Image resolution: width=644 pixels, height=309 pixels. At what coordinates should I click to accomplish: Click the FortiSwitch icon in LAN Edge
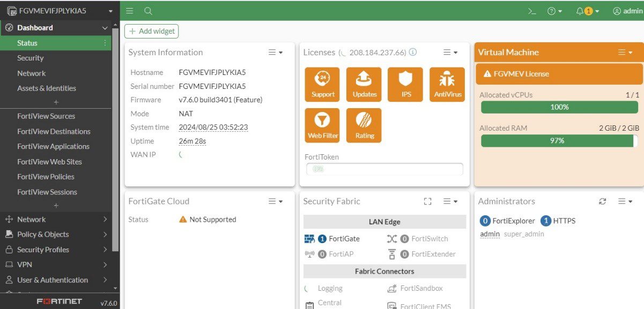[x=392, y=239]
